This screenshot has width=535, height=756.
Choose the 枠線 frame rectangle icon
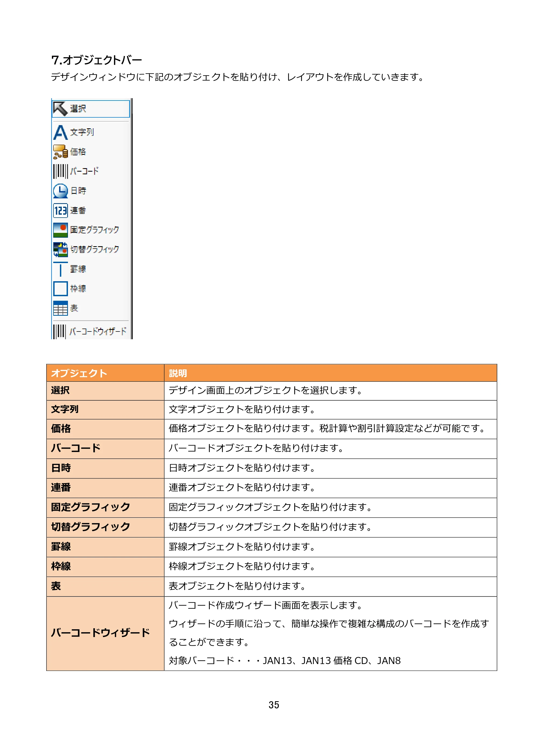click(x=60, y=289)
